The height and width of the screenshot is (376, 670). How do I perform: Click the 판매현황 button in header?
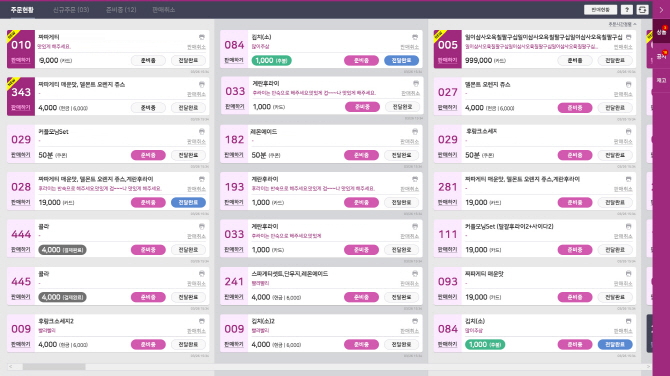coord(600,9)
